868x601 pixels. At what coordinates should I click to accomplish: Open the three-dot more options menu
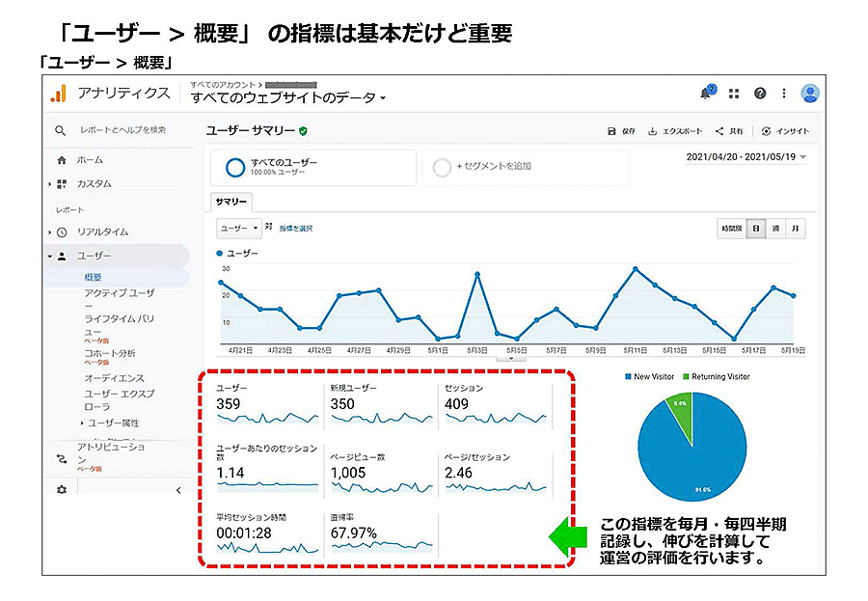pos(784,94)
